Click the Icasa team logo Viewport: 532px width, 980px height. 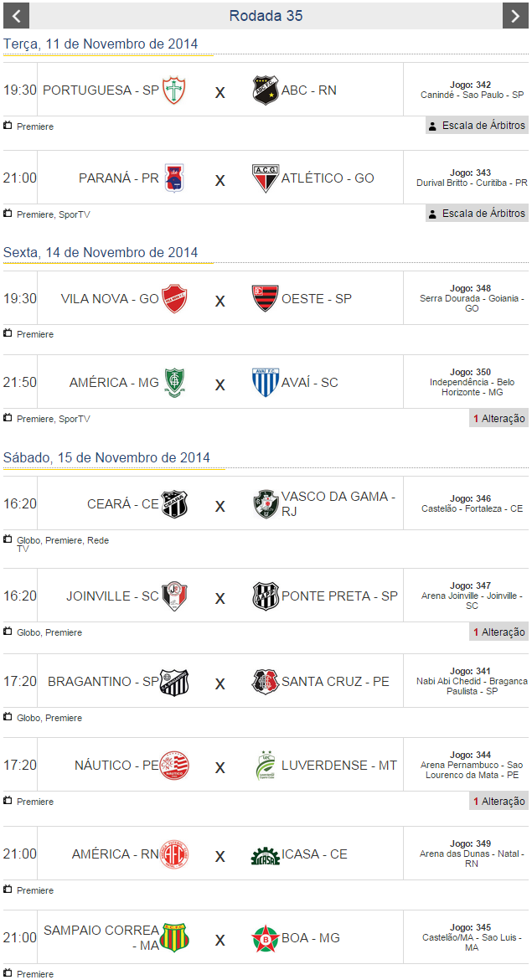tap(266, 854)
